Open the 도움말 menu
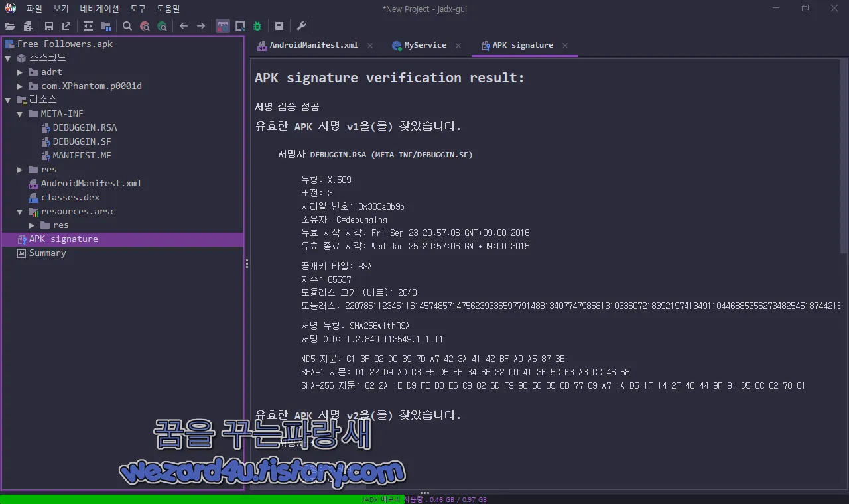The image size is (849, 504). click(x=168, y=9)
